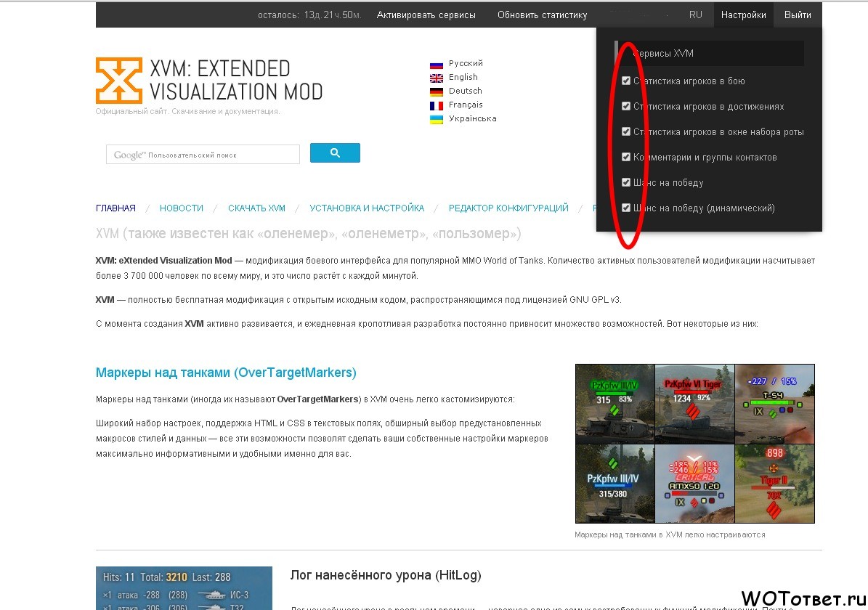The width and height of the screenshot is (868, 610).
Task: Click 'Лог нанесённого урона (HitLog)' heading
Action: click(386, 575)
